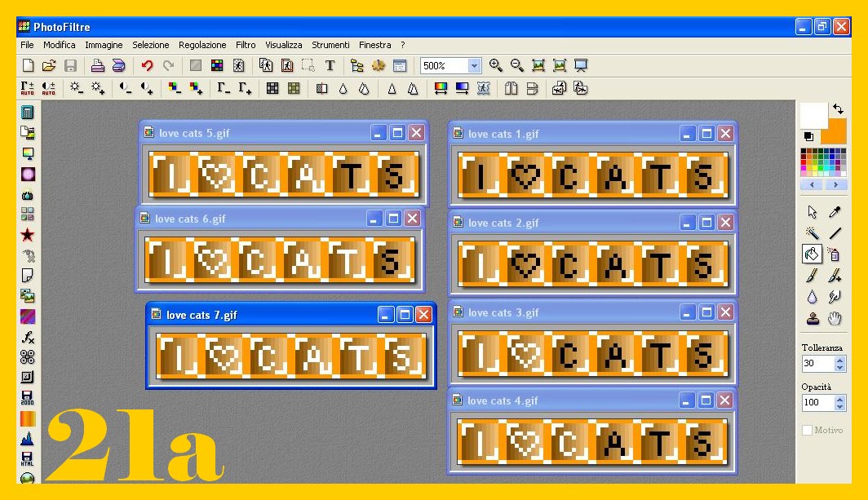868x500 pixels.
Task: Open the 500% zoom level dropdown
Action: [474, 66]
